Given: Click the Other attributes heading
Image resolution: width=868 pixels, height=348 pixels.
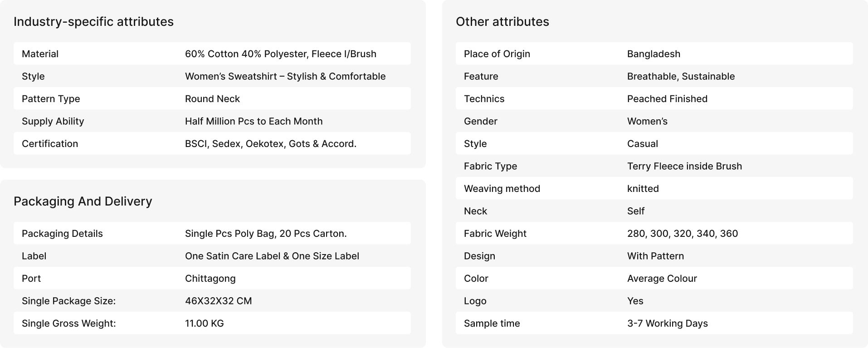Looking at the screenshot, I should coord(502,22).
